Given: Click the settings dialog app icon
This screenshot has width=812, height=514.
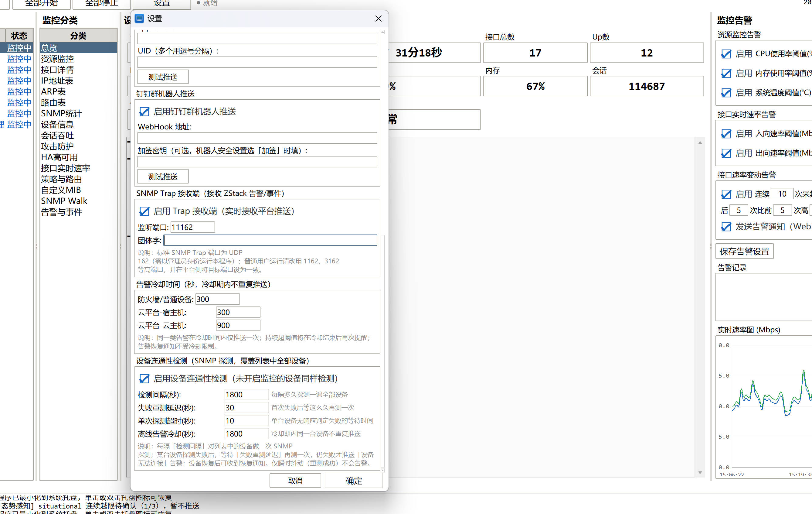Looking at the screenshot, I should pos(139,19).
